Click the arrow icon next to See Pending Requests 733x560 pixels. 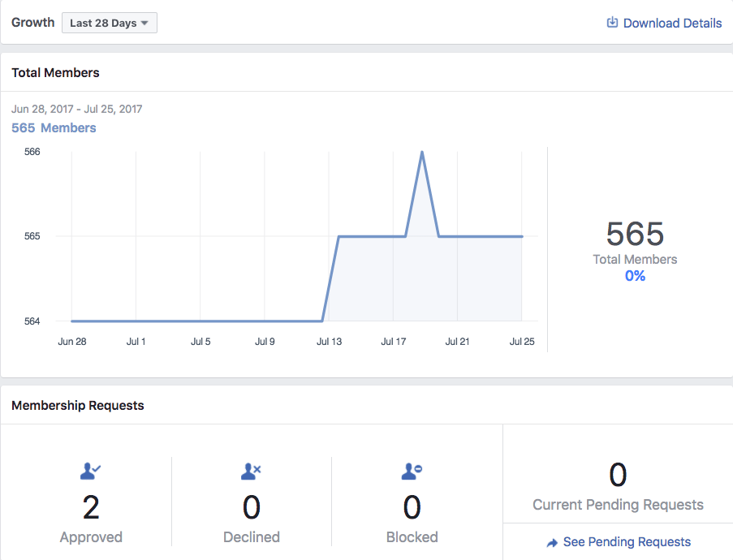pyautogui.click(x=552, y=543)
